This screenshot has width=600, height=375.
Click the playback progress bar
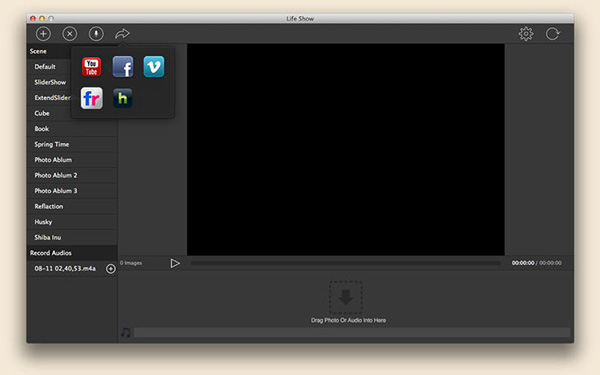[346, 263]
